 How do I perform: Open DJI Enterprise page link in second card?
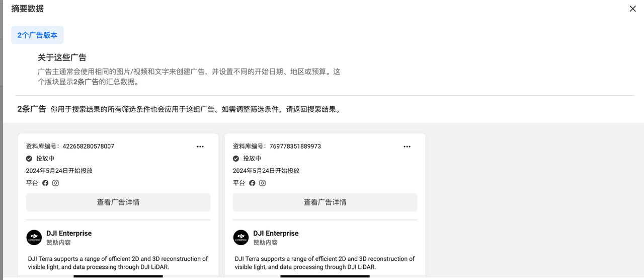tap(276, 233)
